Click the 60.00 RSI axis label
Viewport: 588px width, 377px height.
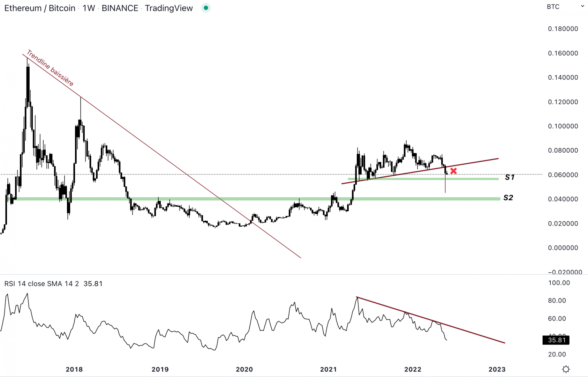[x=557, y=318]
